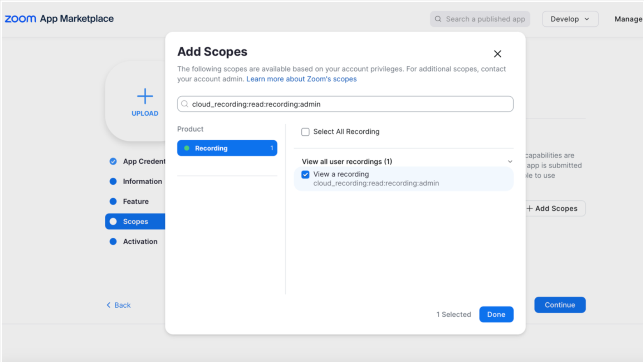The height and width of the screenshot is (362, 644).
Task: Go to the App Credentials step
Action: click(x=144, y=161)
